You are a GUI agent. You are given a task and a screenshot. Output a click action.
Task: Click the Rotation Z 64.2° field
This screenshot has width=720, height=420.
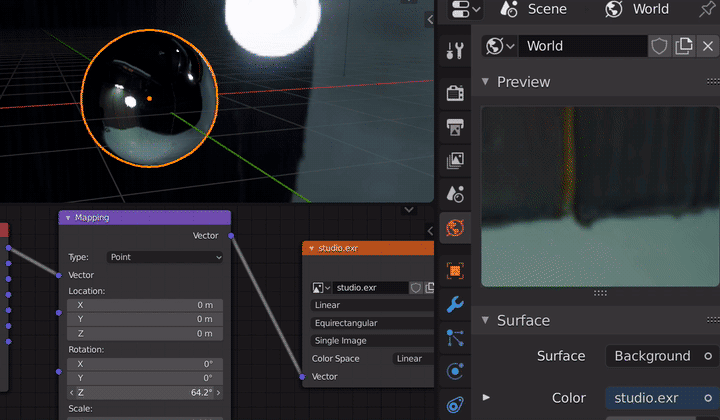point(145,393)
